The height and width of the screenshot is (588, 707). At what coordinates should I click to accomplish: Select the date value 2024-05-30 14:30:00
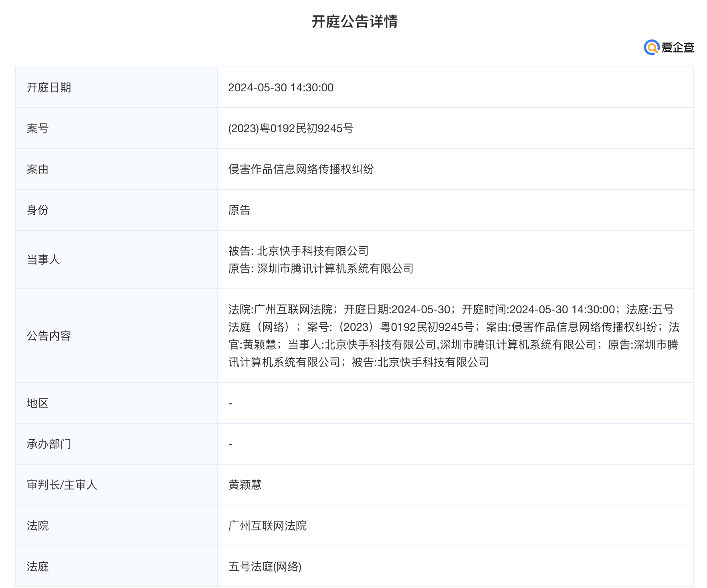[281, 88]
